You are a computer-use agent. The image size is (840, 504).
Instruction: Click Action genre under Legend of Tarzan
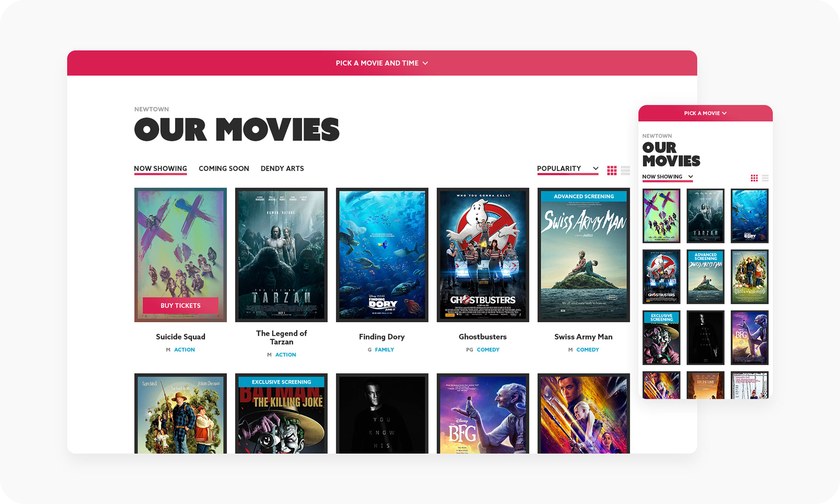point(285,355)
